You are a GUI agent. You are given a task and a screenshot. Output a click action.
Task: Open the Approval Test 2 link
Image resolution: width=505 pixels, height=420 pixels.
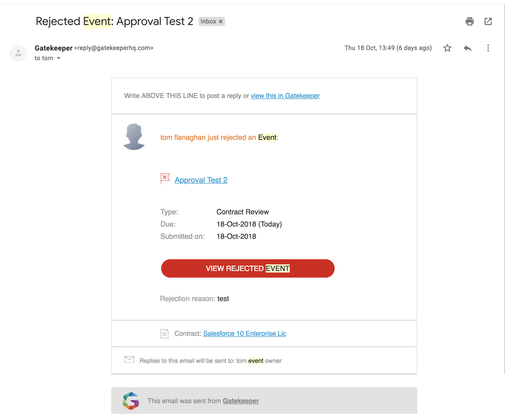pos(201,180)
